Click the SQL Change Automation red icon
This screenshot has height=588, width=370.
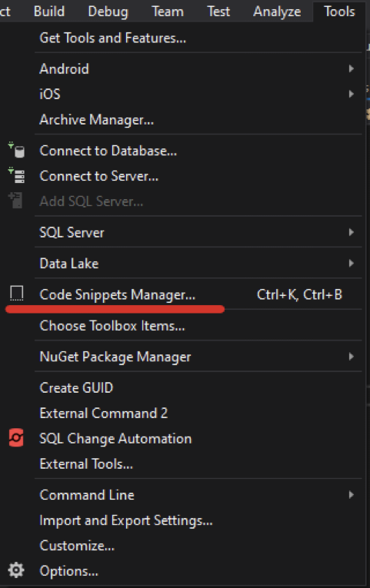pyautogui.click(x=16, y=438)
